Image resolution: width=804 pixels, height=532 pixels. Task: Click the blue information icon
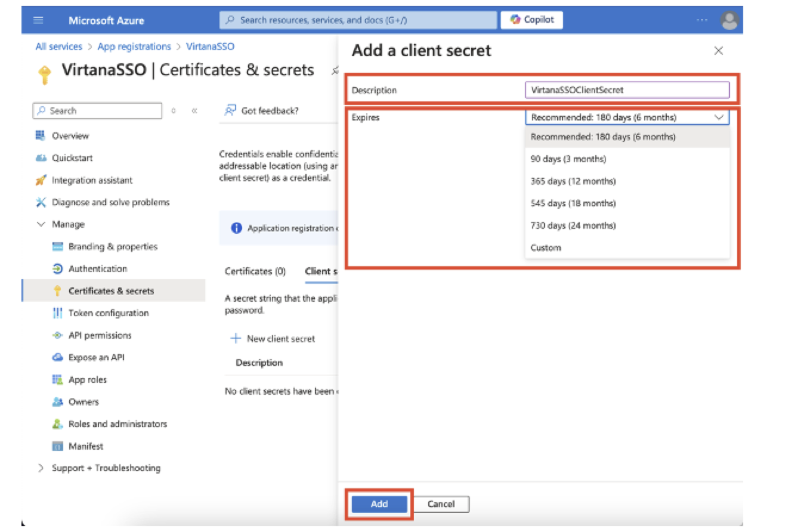pyautogui.click(x=237, y=228)
